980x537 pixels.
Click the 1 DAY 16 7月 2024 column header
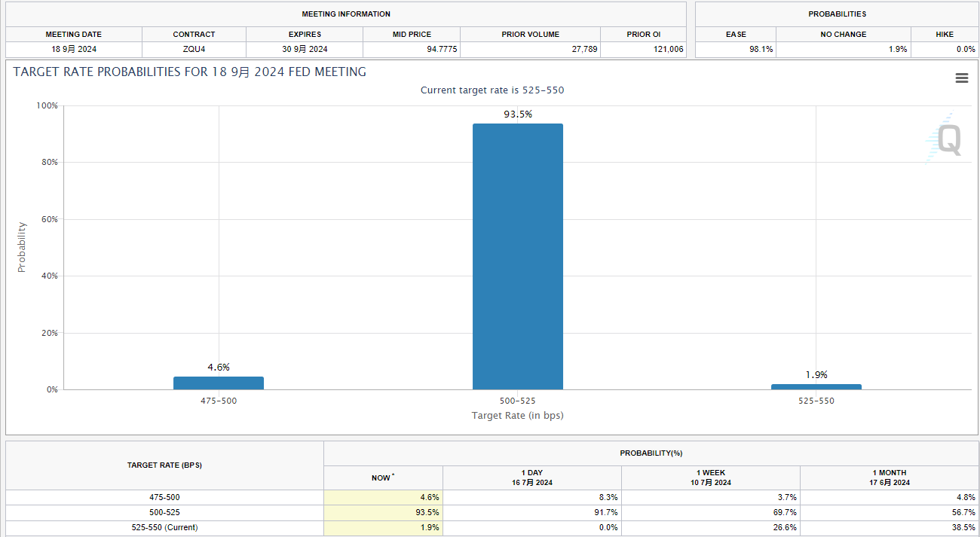click(x=531, y=478)
